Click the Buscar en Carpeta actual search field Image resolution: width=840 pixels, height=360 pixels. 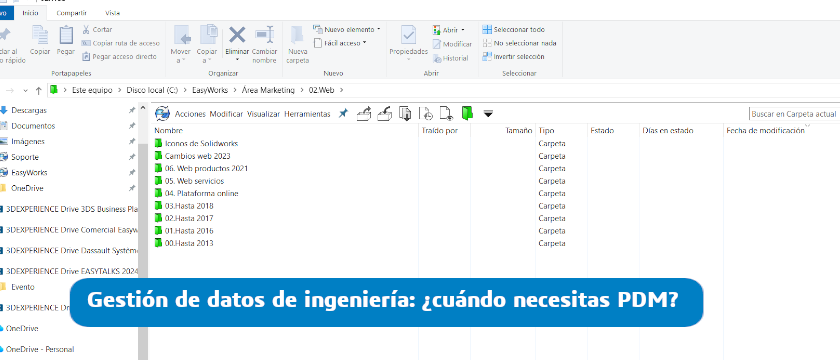coord(794,114)
